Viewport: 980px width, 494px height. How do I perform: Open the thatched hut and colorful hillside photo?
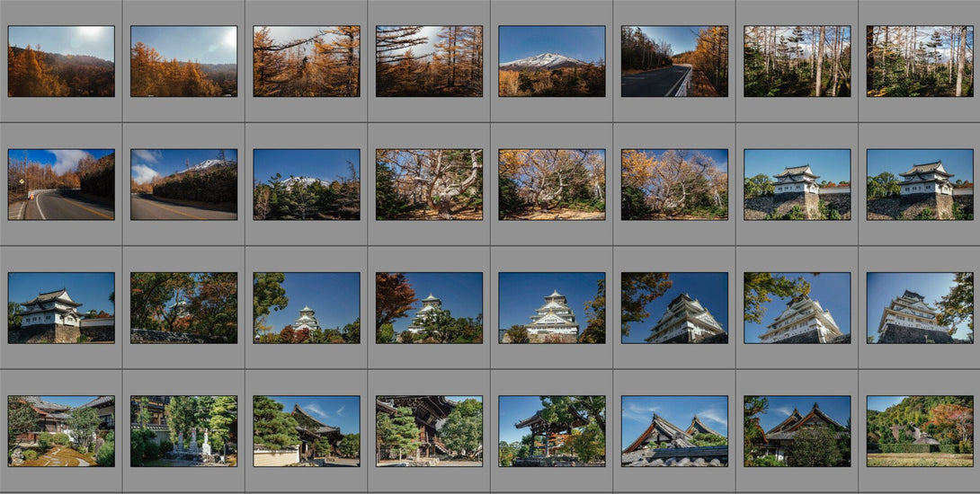click(x=920, y=431)
